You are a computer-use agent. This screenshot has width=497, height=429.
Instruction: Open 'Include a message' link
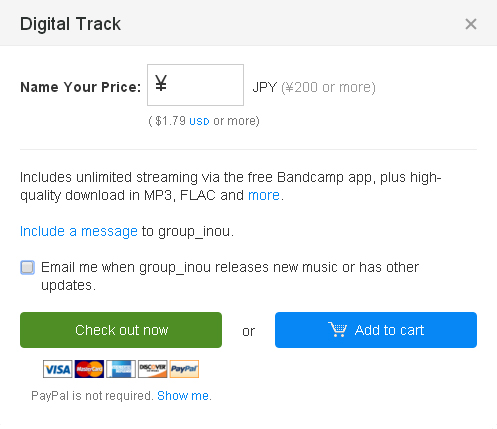pyautogui.click(x=79, y=231)
